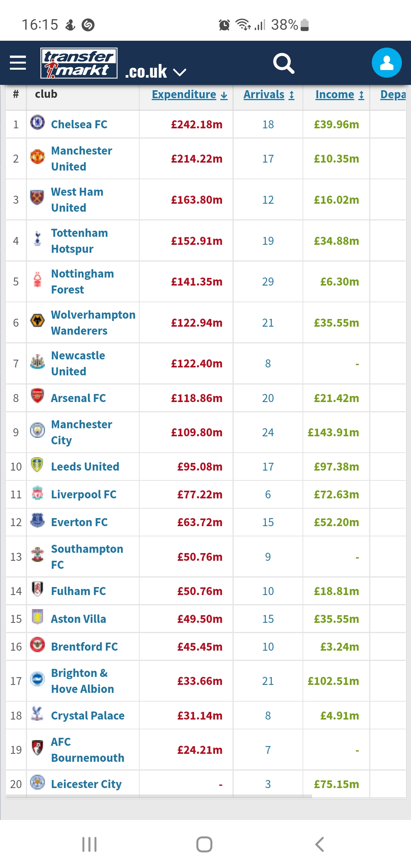Open the hamburger menu
Image resolution: width=411 pixels, height=868 pixels.
18,63
